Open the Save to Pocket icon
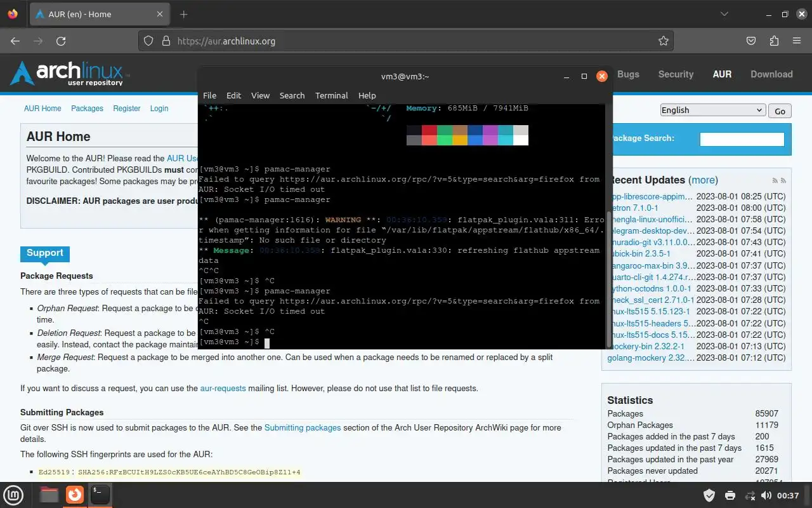812x508 pixels. pyautogui.click(x=751, y=41)
